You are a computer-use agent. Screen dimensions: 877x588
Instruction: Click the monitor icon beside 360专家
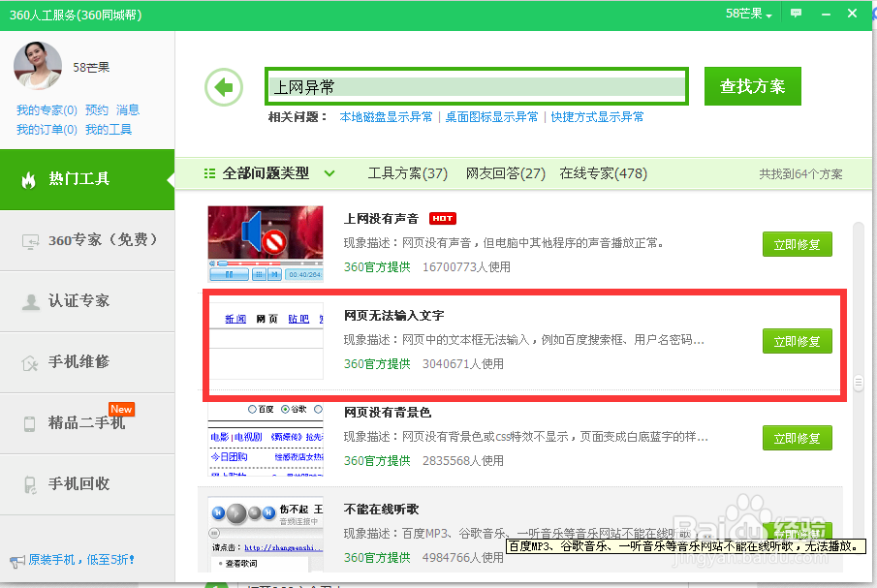click(30, 241)
